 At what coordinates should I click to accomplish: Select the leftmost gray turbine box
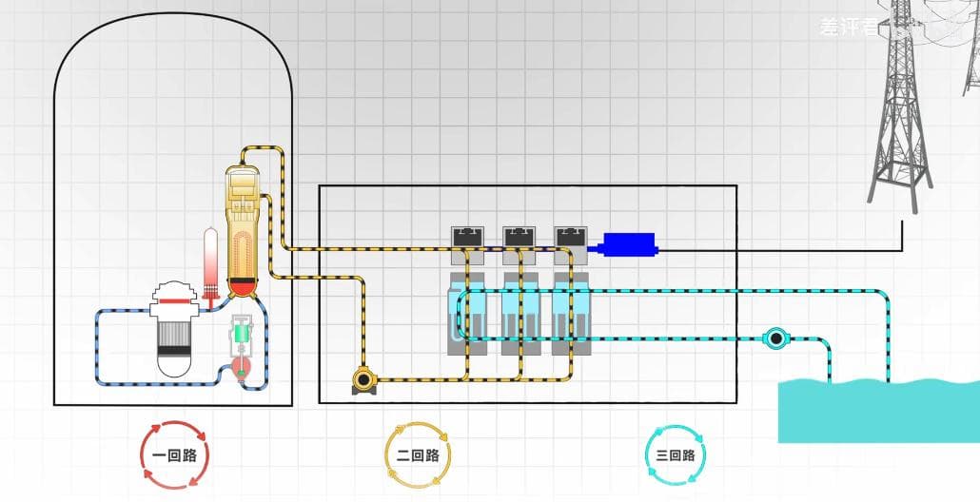click(x=467, y=238)
